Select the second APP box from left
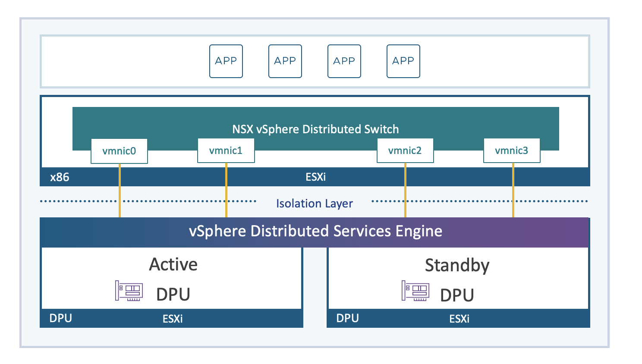 [x=285, y=61]
